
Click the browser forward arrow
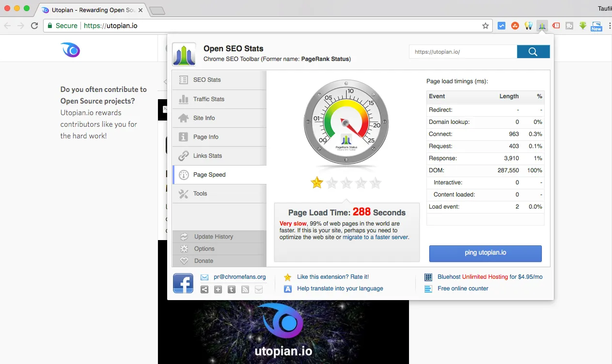20,26
